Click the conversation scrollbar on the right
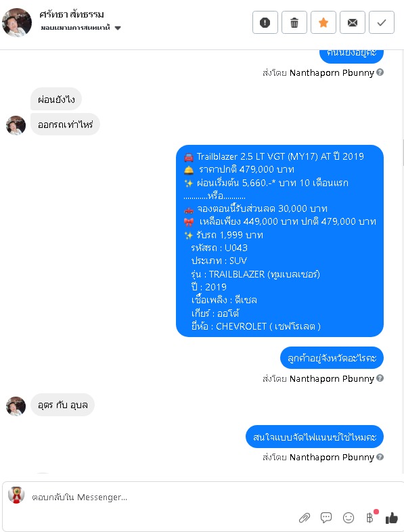This screenshot has width=404, height=532. (x=403, y=153)
